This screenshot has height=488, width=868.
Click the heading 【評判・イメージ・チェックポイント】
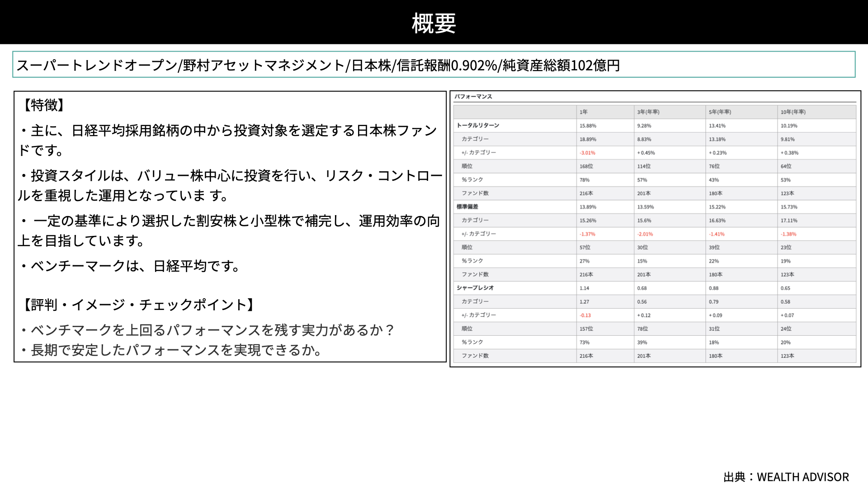[138, 305]
